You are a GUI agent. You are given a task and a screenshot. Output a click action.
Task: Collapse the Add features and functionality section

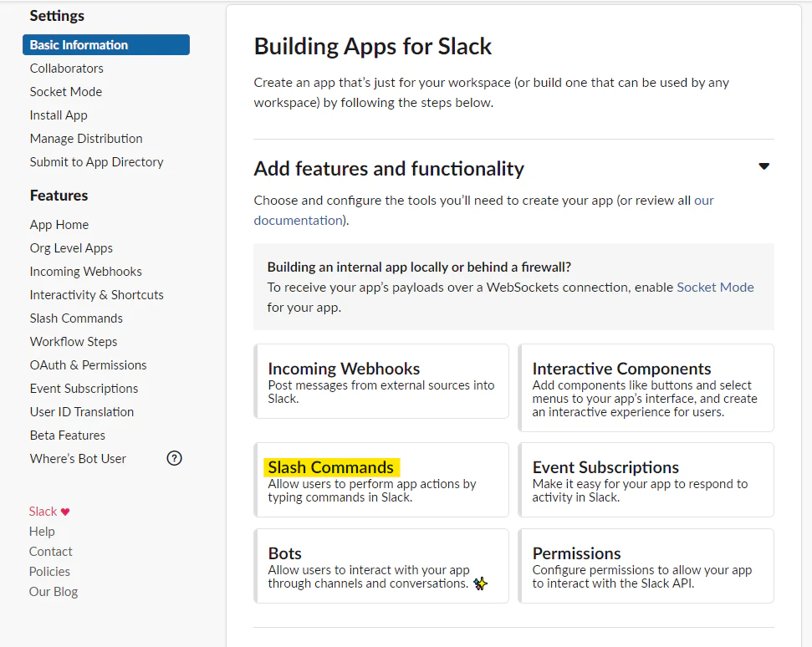click(x=763, y=166)
